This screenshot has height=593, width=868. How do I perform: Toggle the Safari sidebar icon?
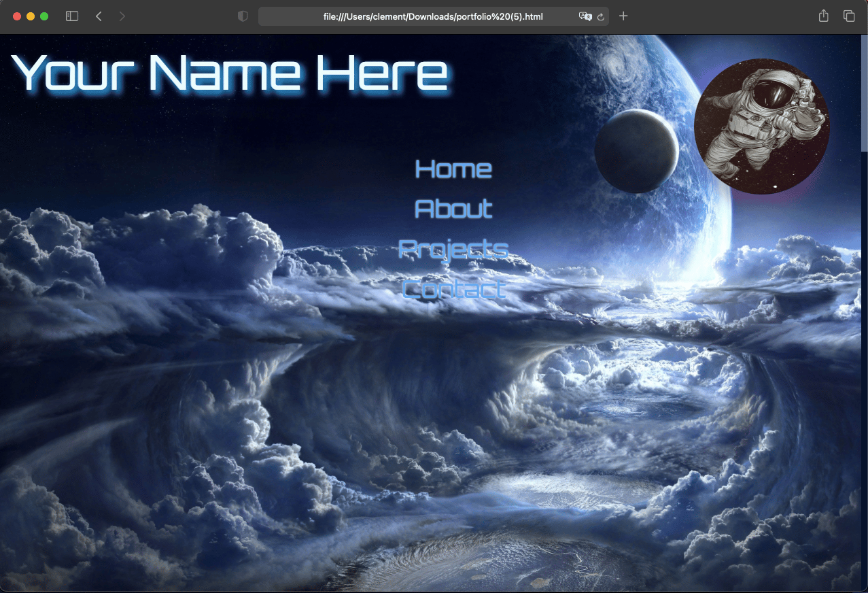pyautogui.click(x=72, y=16)
